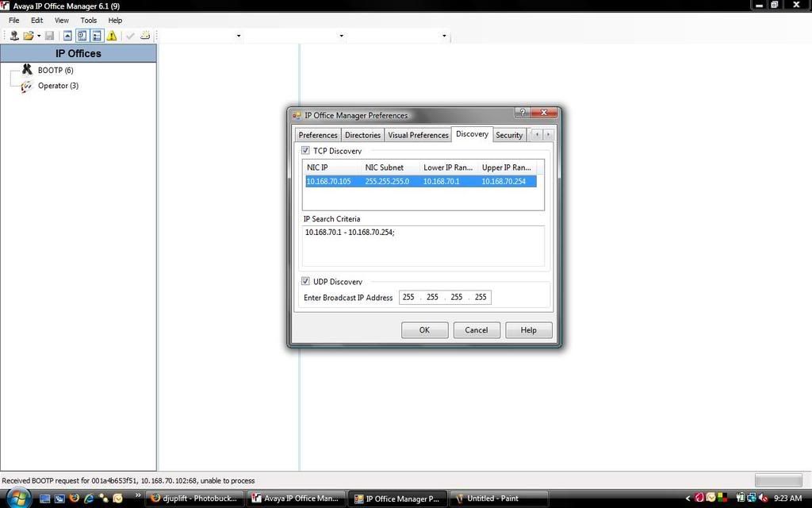The width and height of the screenshot is (812, 508).
Task: Switch to the Security tab
Action: [509, 135]
